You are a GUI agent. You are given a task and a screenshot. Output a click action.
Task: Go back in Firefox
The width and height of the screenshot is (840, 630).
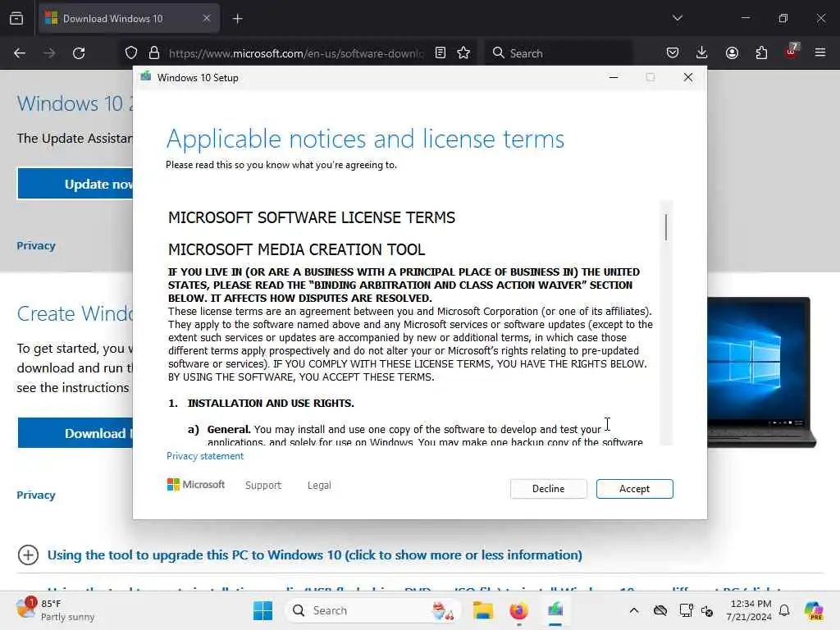click(x=20, y=53)
